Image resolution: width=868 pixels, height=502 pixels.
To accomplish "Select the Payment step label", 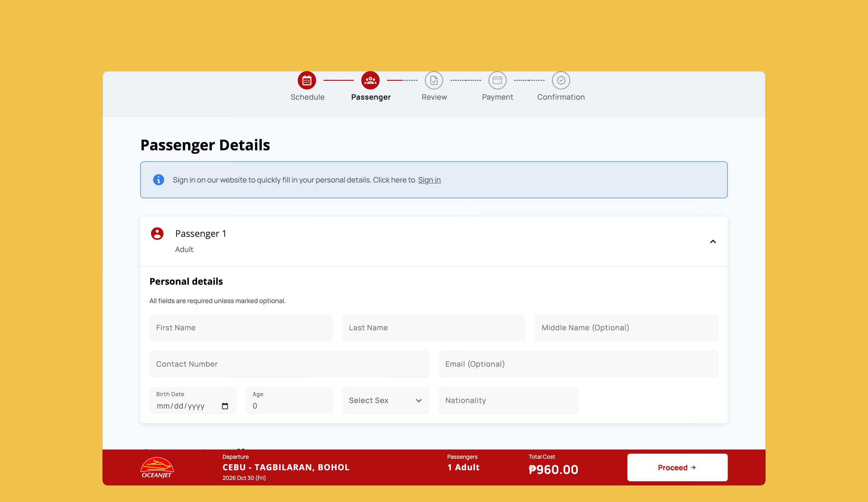I will pyautogui.click(x=497, y=97).
